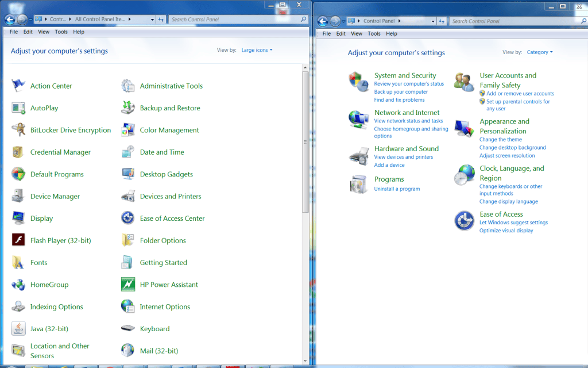Open the Default Programs icon
The height and width of the screenshot is (368, 588).
[x=18, y=174]
